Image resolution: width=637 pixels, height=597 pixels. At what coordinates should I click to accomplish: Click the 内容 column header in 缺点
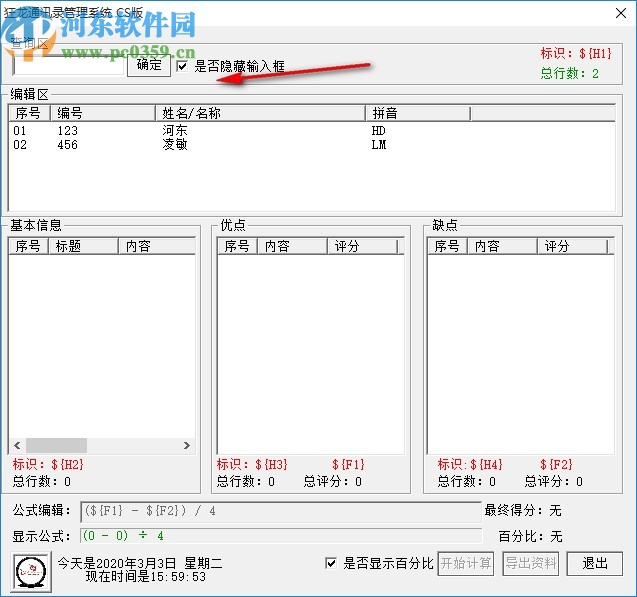(x=503, y=246)
